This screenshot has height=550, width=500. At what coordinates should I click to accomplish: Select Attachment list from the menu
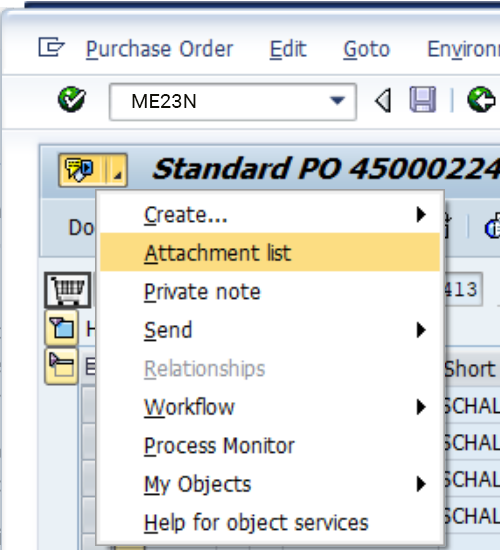tap(270, 252)
